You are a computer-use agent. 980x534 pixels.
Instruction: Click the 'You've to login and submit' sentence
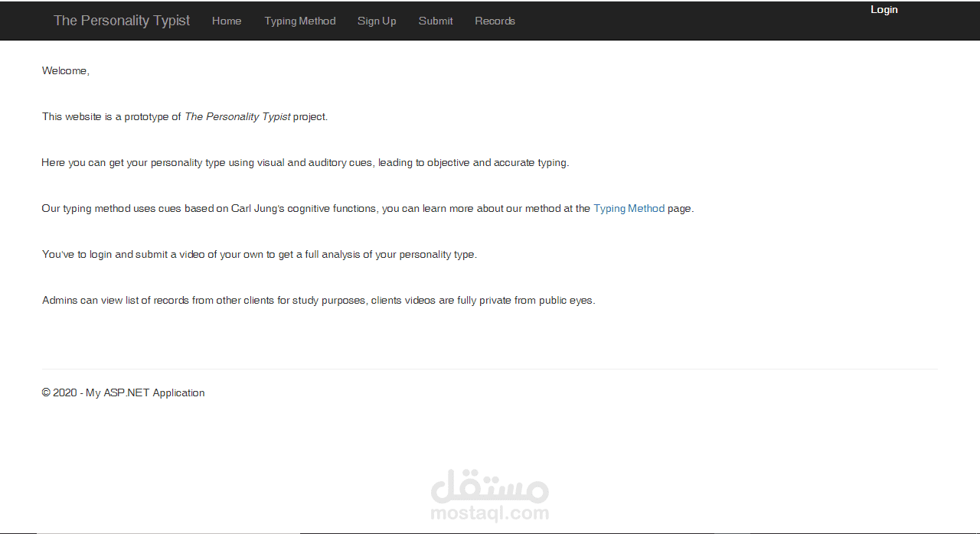[260, 254]
